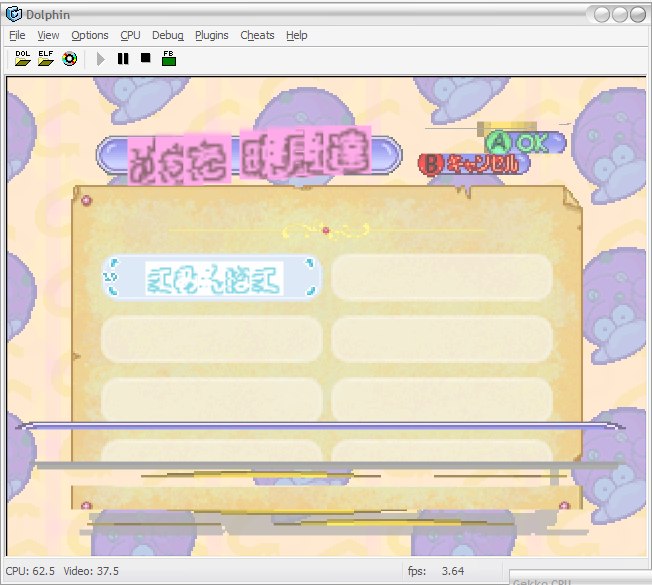652x585 pixels.
Task: Click the Video: 37.5 status text
Action: point(91,571)
